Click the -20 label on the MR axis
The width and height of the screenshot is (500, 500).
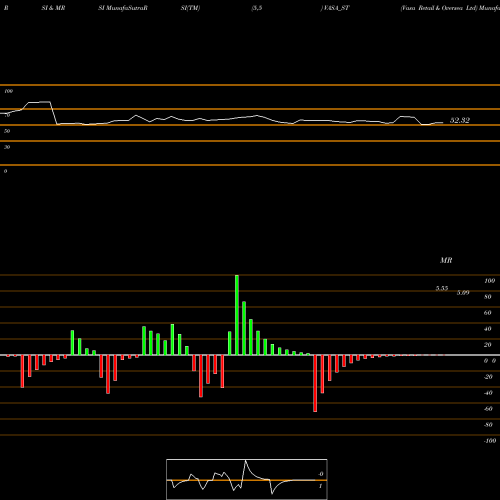(488, 377)
